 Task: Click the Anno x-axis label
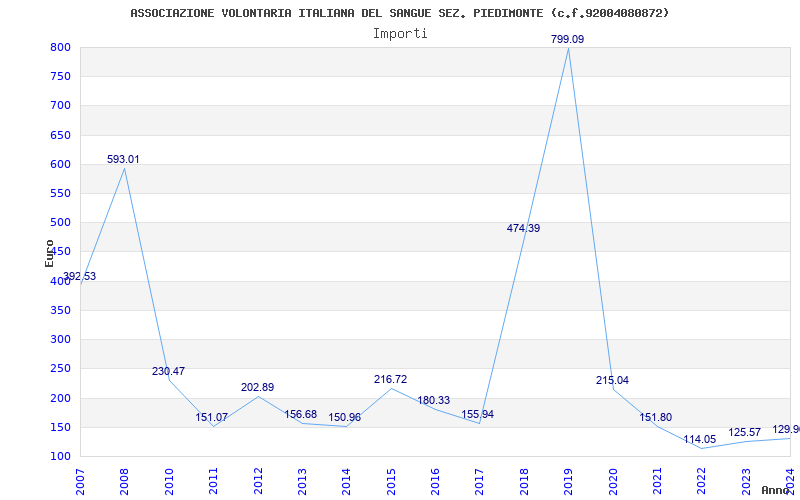pos(776,490)
